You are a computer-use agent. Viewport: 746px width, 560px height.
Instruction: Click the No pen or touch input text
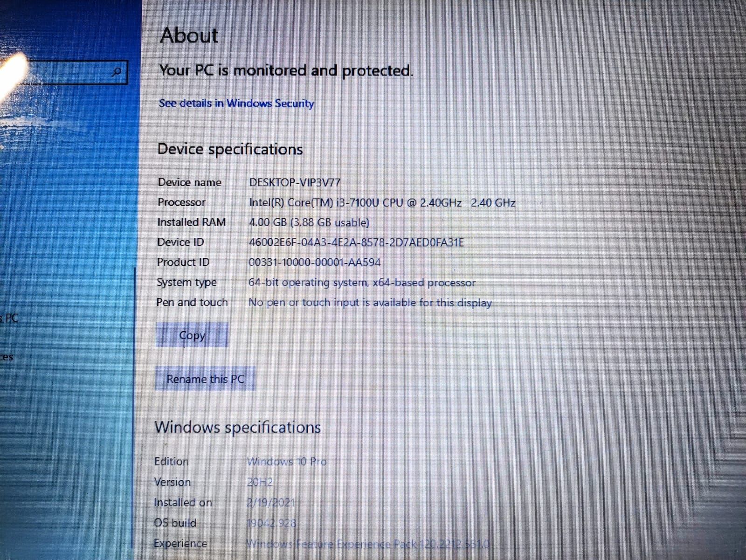coord(370,303)
